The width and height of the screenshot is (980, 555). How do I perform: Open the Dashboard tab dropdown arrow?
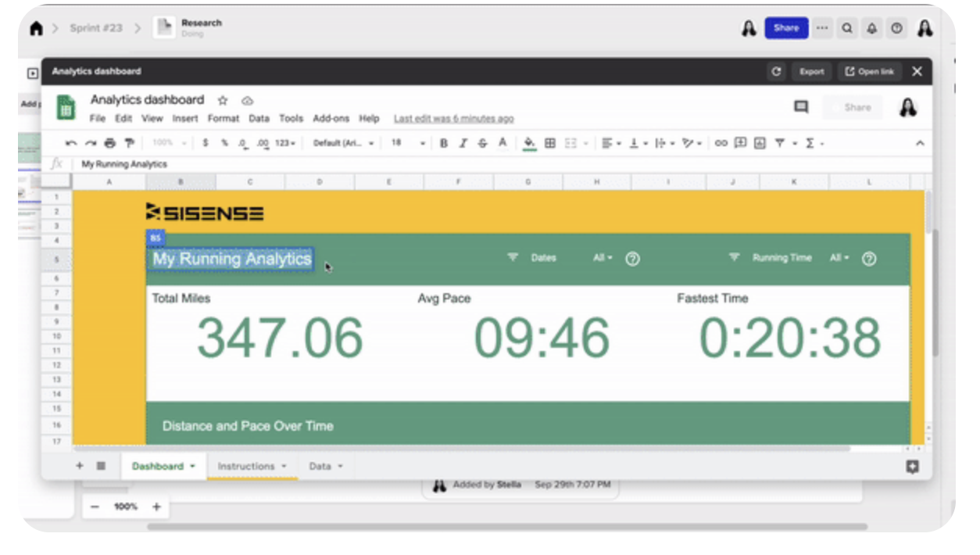coord(192,466)
